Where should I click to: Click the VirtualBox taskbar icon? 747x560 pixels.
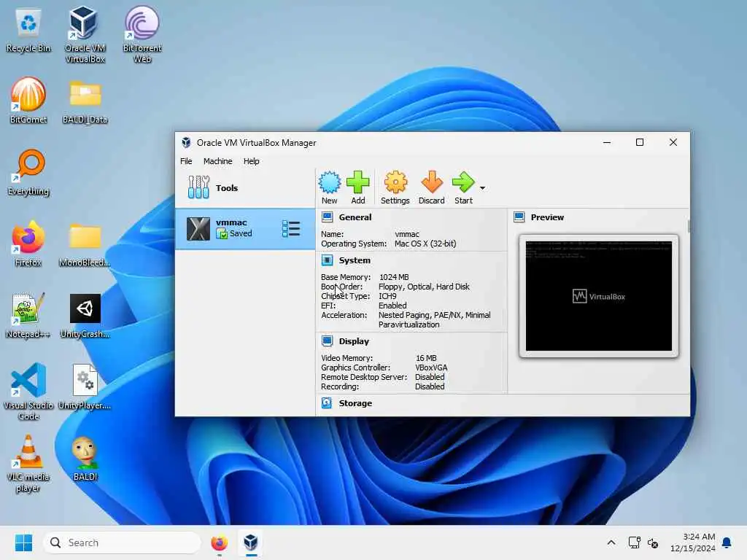click(x=251, y=542)
